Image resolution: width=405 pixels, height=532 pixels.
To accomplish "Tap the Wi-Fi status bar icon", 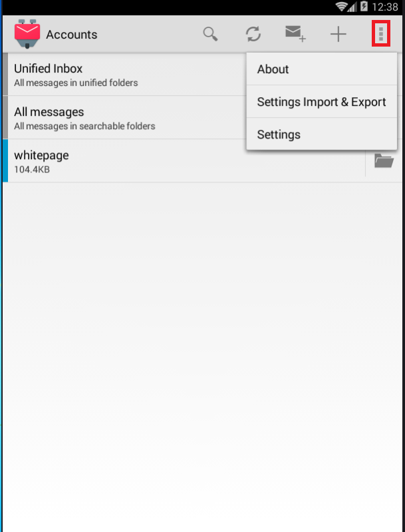I will coord(341,7).
